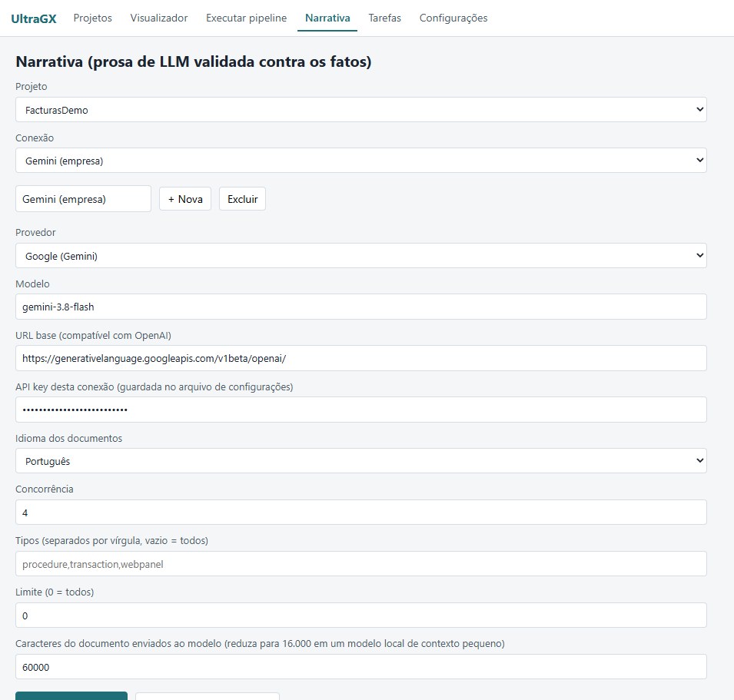Open the Projeto dropdown showing FacturasDemo
Screen dimensions: 734x700
click(x=361, y=109)
